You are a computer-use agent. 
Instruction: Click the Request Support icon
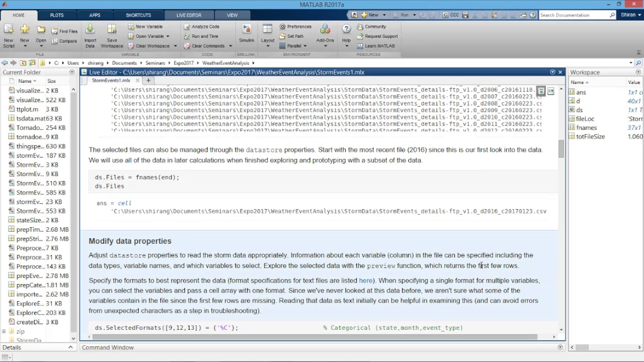(360, 36)
